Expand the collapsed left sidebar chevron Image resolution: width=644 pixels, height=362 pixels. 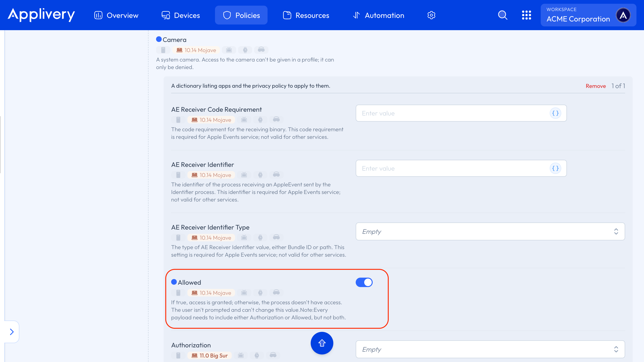tap(12, 332)
